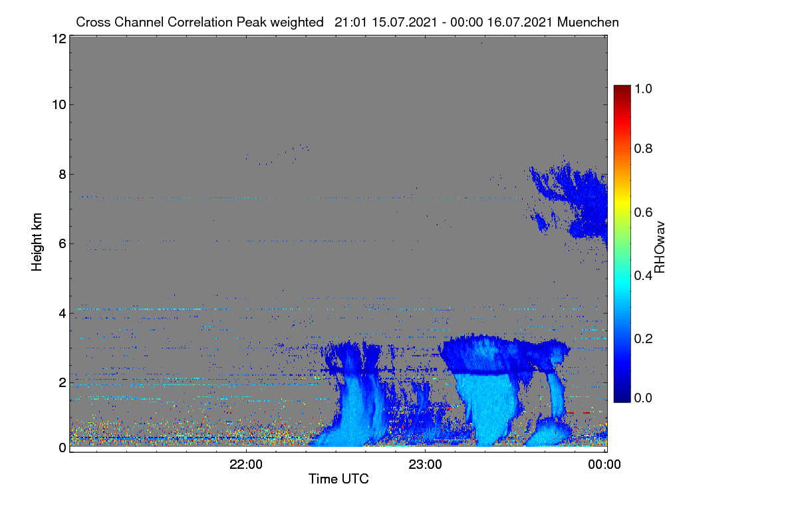
Task: Click the 'Height km' y-axis label
Action: pyautogui.click(x=37, y=242)
